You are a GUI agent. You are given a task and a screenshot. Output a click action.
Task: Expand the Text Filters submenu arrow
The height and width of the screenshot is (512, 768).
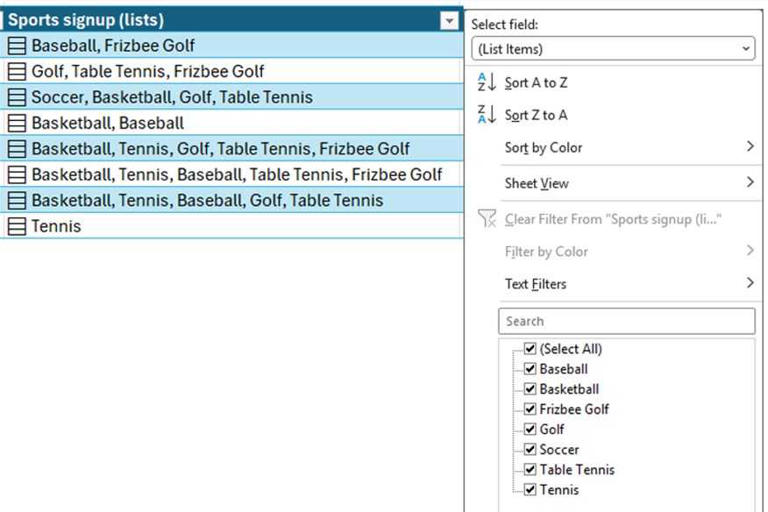point(750,283)
